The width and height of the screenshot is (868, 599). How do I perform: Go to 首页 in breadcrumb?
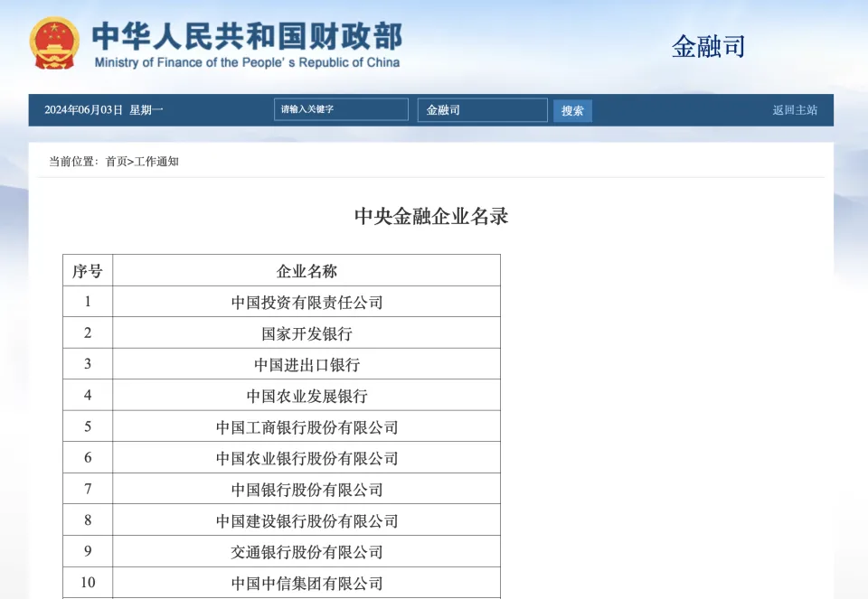pos(116,162)
